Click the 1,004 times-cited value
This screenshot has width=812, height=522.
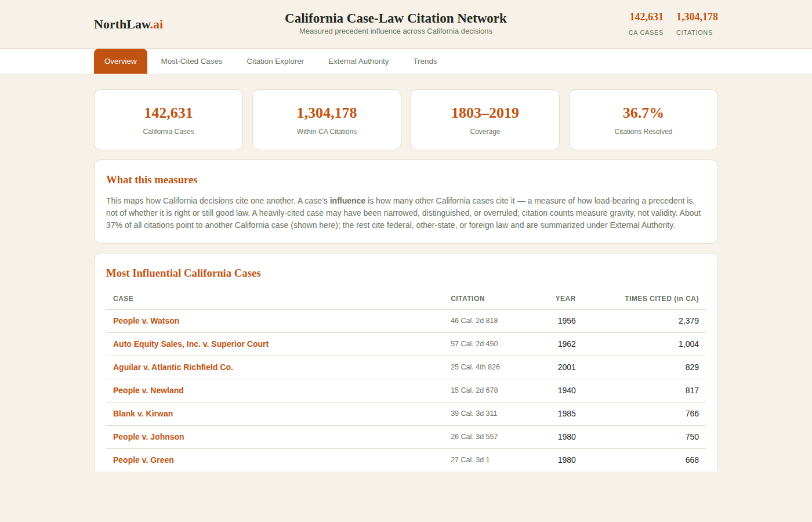[688, 344]
